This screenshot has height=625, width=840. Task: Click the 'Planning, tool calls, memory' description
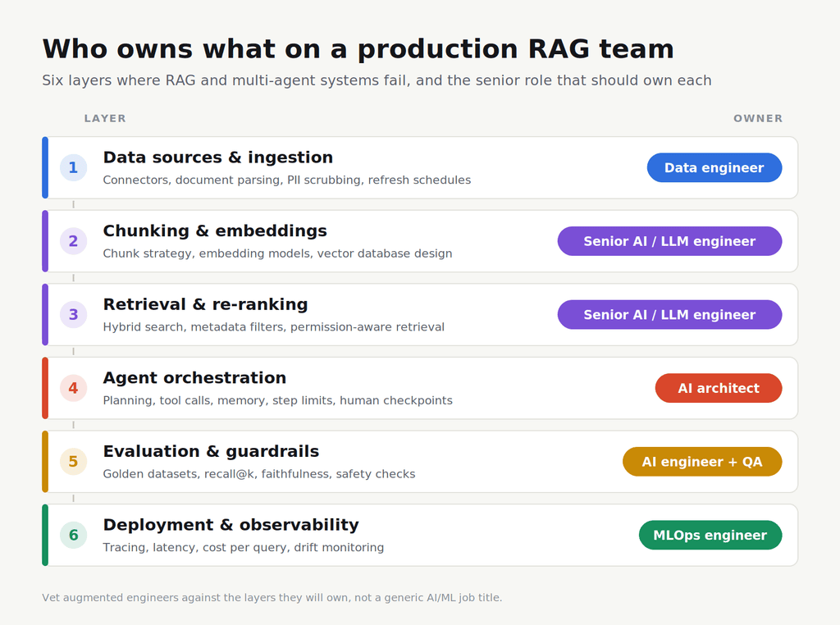click(277, 400)
